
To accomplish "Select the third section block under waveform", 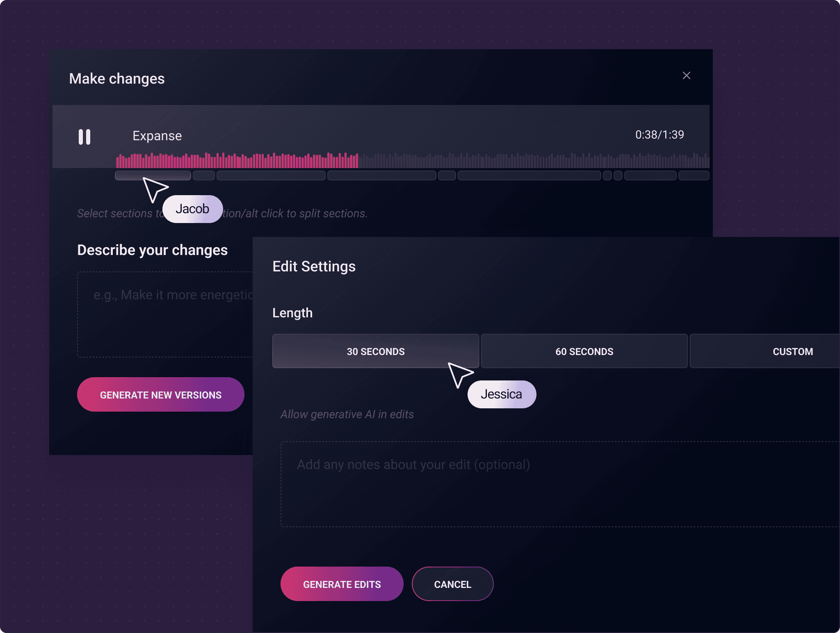I will click(x=271, y=176).
